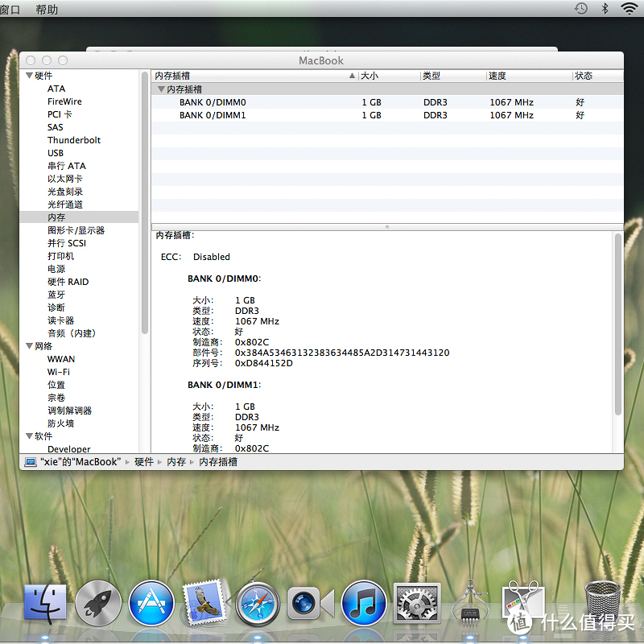Click the Bluetooth icon in the menu bar
This screenshot has height=644, width=644.
[607, 9]
